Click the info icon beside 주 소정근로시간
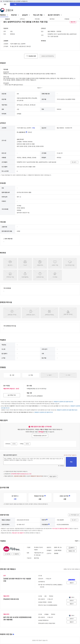The width and height of the screenshot is (80, 644). pyautogui.click(x=26, y=132)
